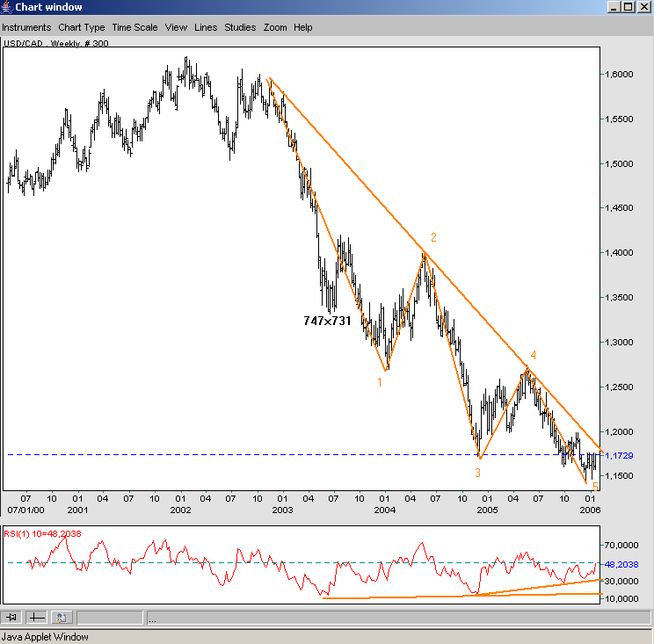Toggle the crosshair cursor button
The width and height of the screenshot is (654, 644).
point(36,618)
